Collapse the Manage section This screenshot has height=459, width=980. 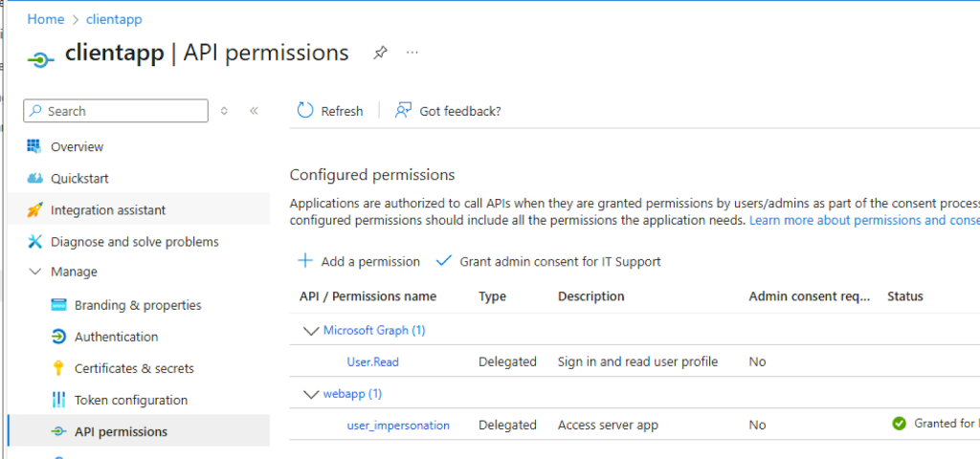point(35,272)
